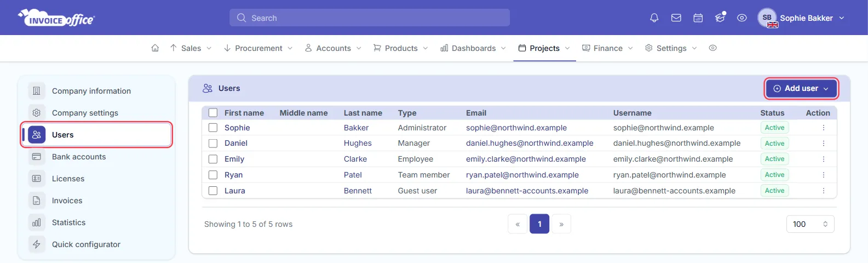Screen dimensions: 868x263
Task: Open the notifications bell icon
Action: 654,18
